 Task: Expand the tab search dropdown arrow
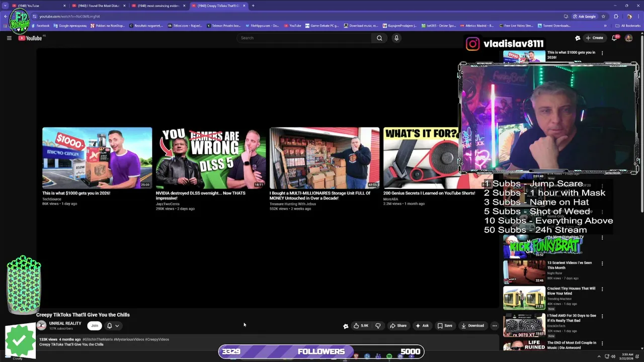5,6
